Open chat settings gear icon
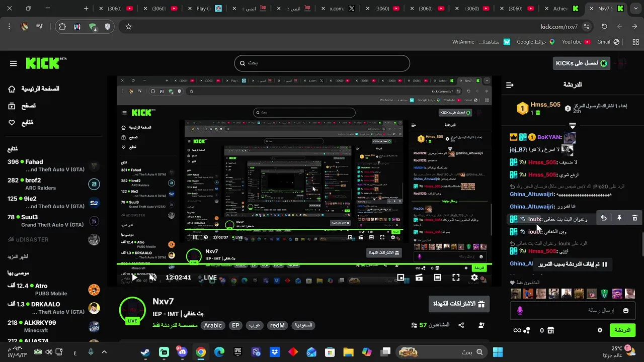Image resolution: width=644 pixels, height=362 pixels. pyautogui.click(x=600, y=330)
